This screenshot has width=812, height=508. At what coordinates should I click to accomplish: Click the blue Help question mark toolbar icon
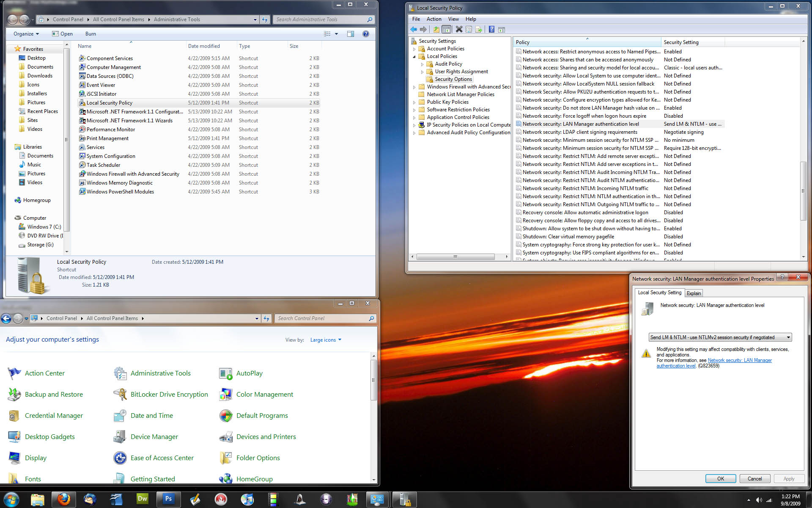[x=491, y=30]
